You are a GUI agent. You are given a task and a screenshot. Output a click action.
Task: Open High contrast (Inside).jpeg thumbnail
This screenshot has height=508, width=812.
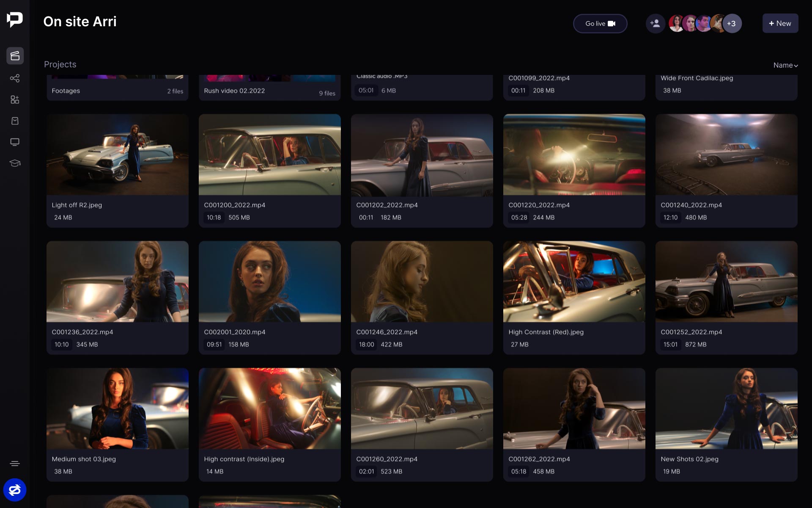coord(270,409)
